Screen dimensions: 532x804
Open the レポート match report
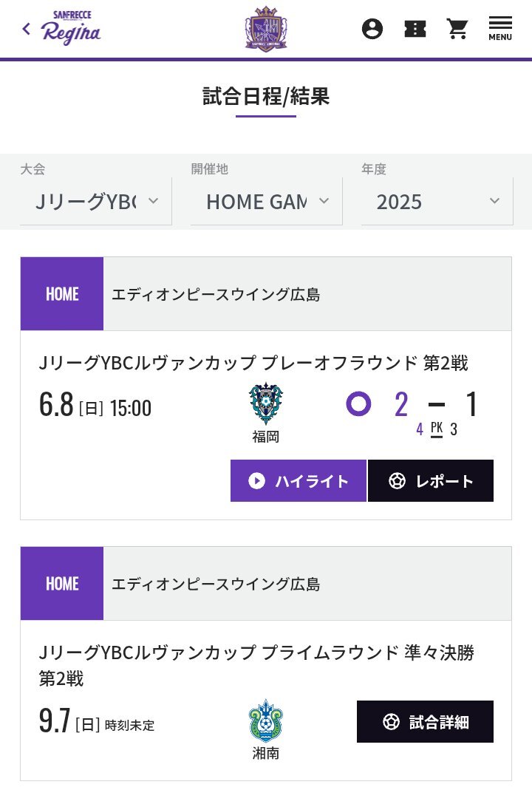click(x=431, y=481)
